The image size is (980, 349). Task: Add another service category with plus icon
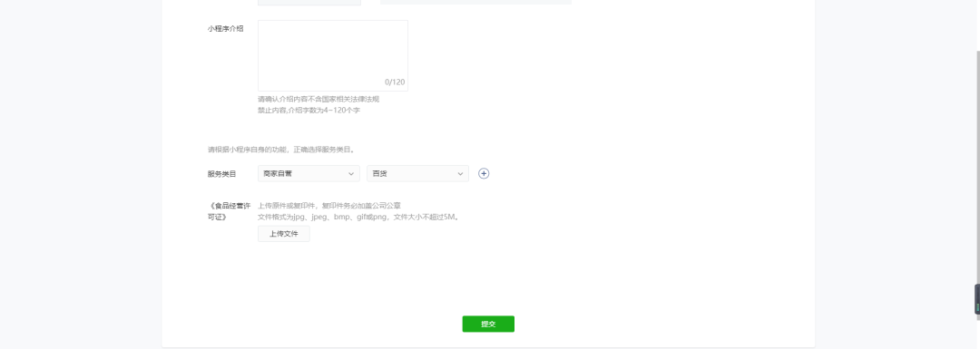tap(484, 173)
